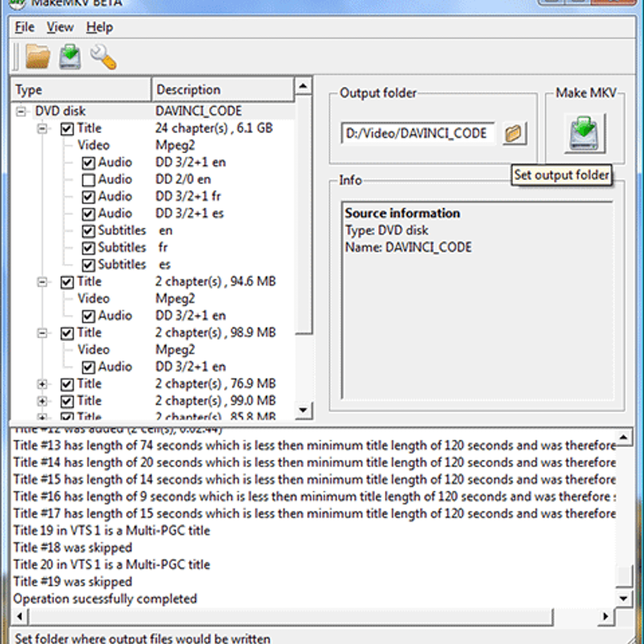644x644 pixels.
Task: Click 'Type: DVD disk' in Source information
Action: point(386,231)
